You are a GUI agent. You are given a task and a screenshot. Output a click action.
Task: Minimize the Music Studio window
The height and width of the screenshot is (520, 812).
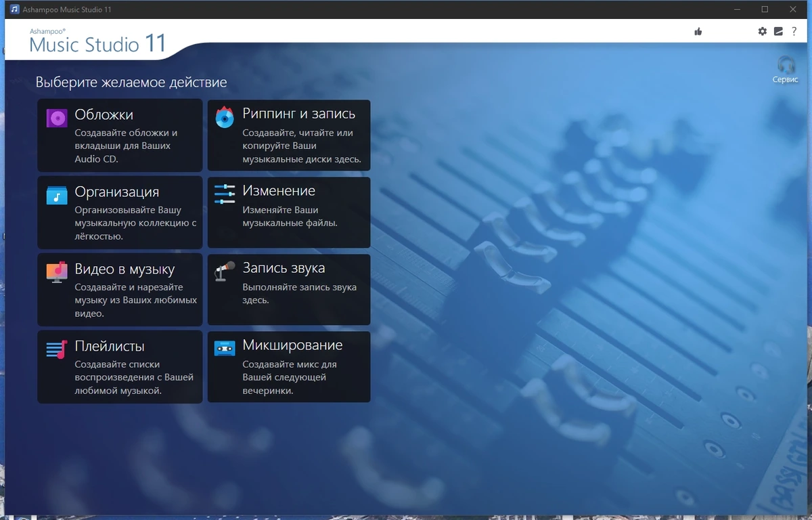tap(737, 9)
